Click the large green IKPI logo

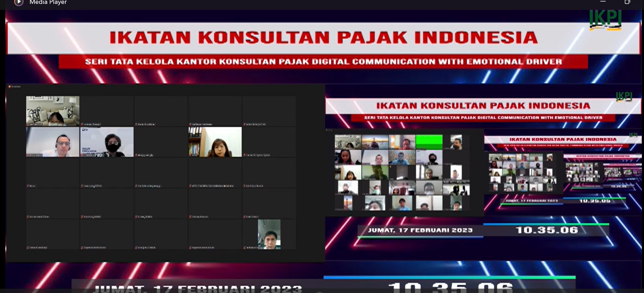tap(605, 20)
